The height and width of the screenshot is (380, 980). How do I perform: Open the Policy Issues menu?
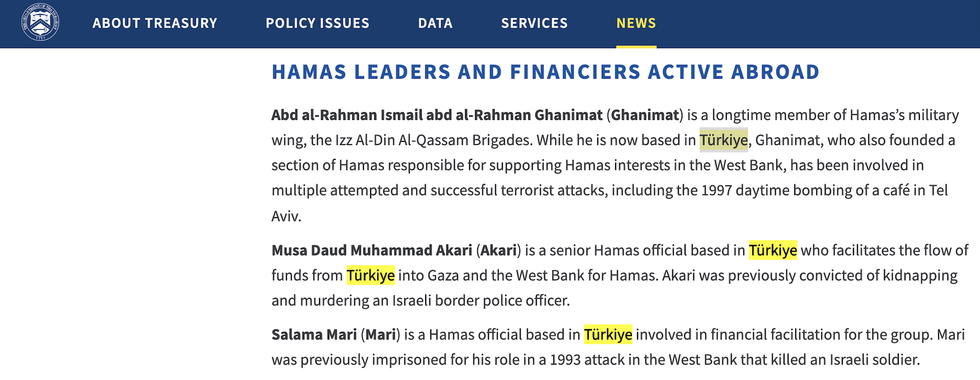[x=317, y=23]
